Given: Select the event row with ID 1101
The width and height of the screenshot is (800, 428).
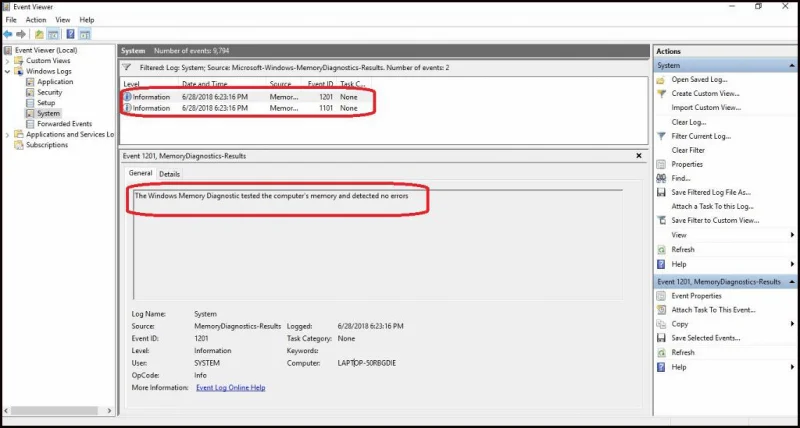Looking at the screenshot, I should [246, 108].
